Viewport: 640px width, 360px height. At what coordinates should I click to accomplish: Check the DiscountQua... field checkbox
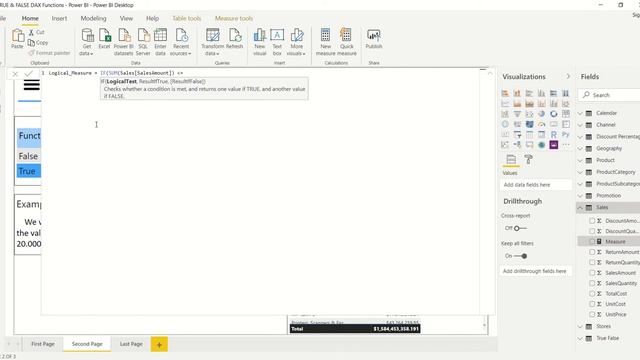tap(592, 231)
